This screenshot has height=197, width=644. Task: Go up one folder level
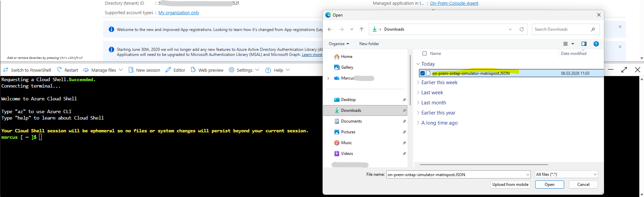point(361,29)
